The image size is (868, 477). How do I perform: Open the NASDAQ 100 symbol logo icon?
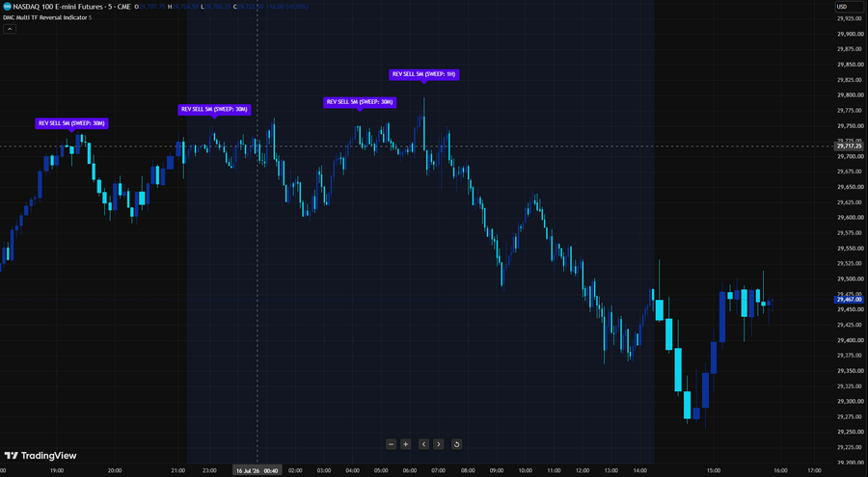click(7, 7)
